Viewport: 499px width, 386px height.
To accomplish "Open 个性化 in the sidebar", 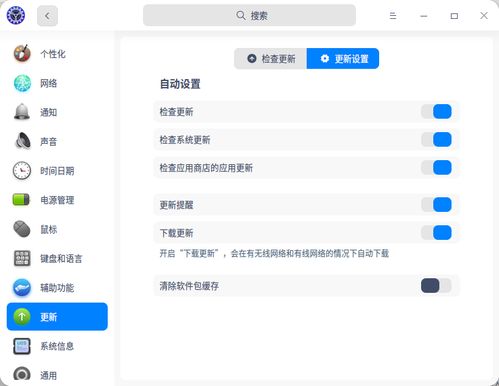I will tap(57, 54).
